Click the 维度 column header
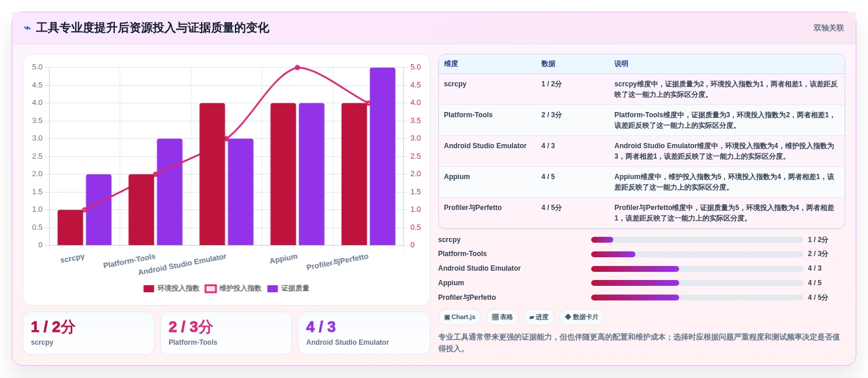 [451, 64]
